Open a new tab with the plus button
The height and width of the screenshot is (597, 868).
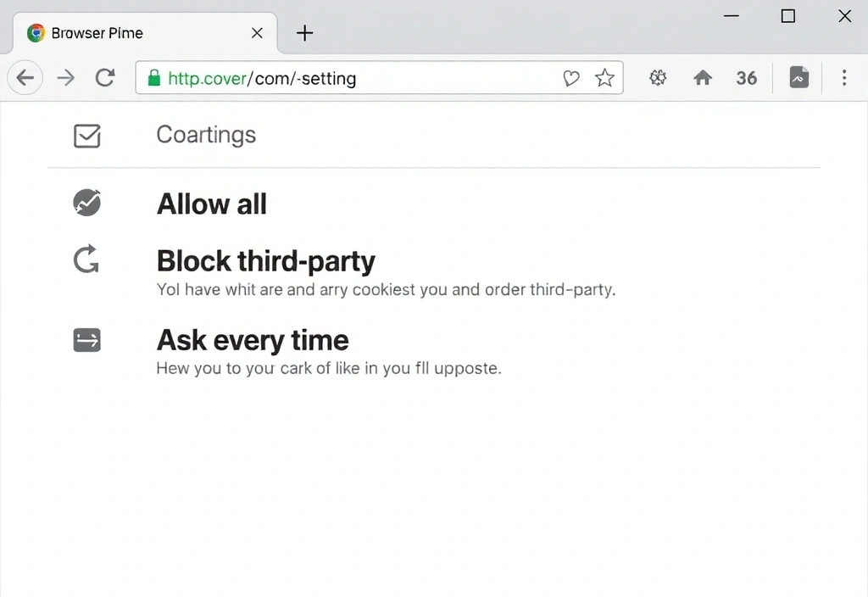pos(304,32)
